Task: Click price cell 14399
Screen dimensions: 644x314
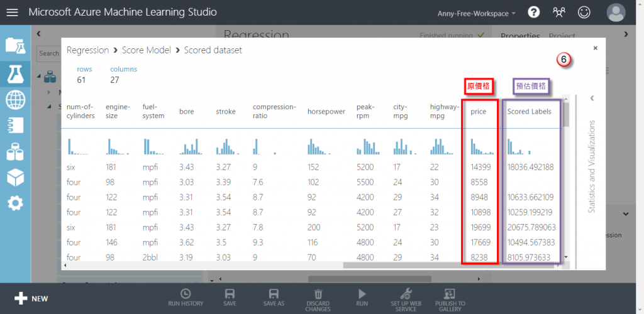Action: (480, 167)
